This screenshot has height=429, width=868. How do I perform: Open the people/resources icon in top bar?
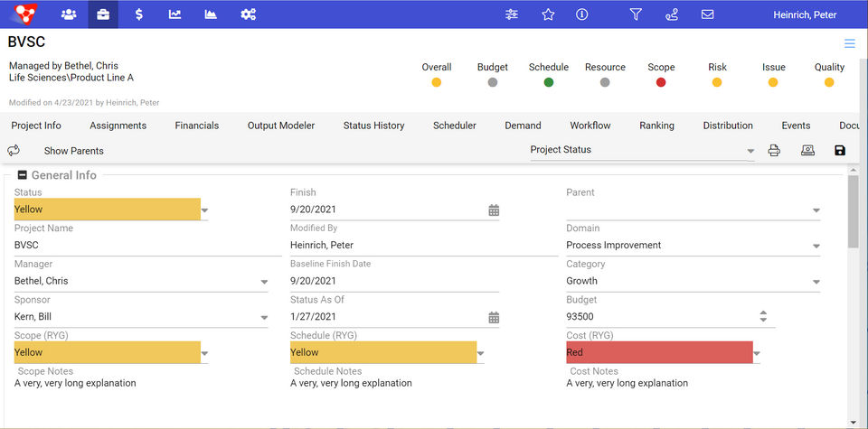[x=69, y=14]
